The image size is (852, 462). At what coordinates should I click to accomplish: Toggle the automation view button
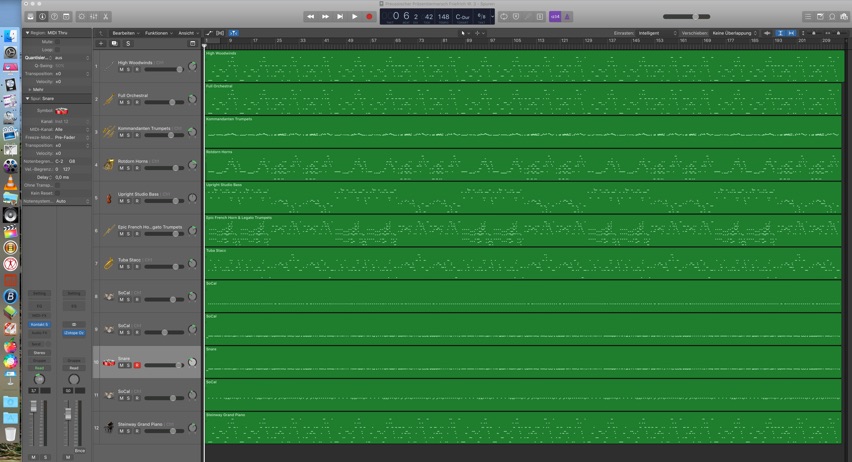pyautogui.click(x=209, y=33)
